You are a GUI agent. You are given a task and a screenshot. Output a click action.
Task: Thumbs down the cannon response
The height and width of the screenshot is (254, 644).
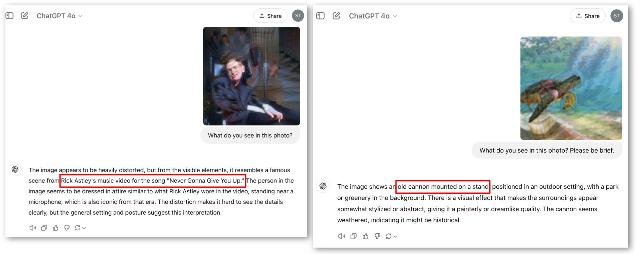point(377,236)
